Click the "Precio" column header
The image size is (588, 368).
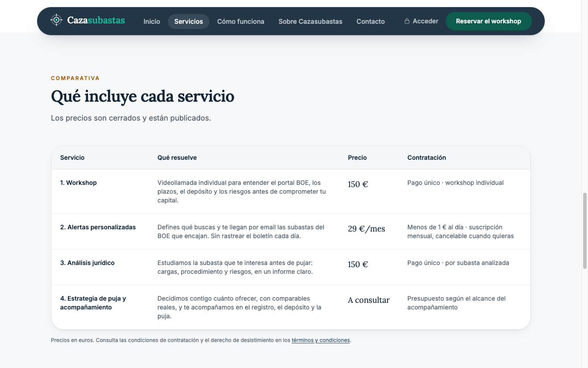357,158
